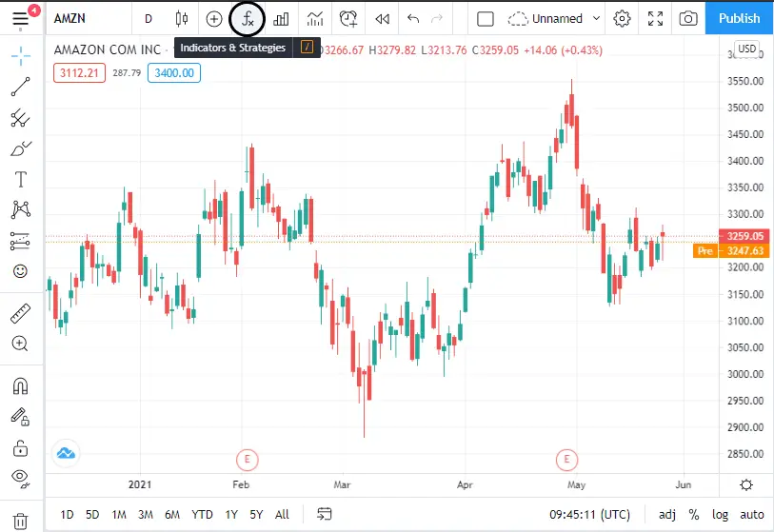The height and width of the screenshot is (532, 774).
Task: Click the trash remove drawings icon
Action: point(21,522)
